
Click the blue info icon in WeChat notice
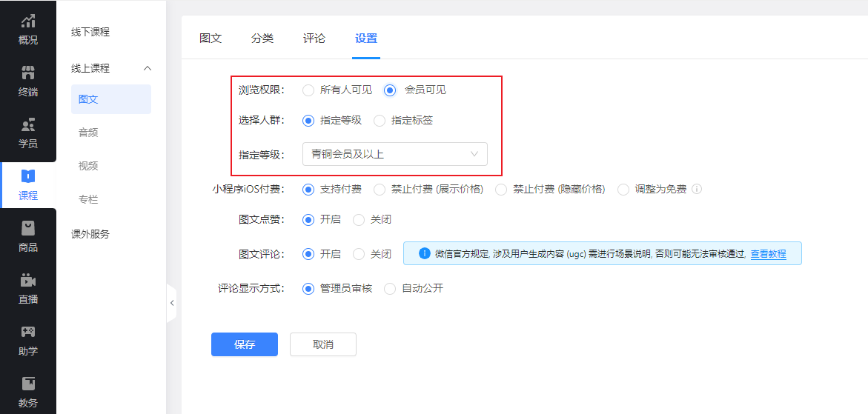tap(425, 253)
